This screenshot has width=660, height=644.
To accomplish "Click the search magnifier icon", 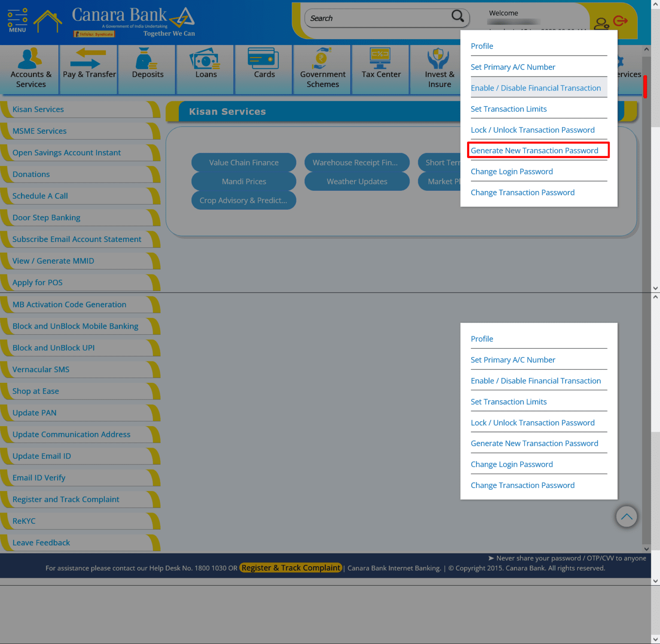I will [458, 16].
